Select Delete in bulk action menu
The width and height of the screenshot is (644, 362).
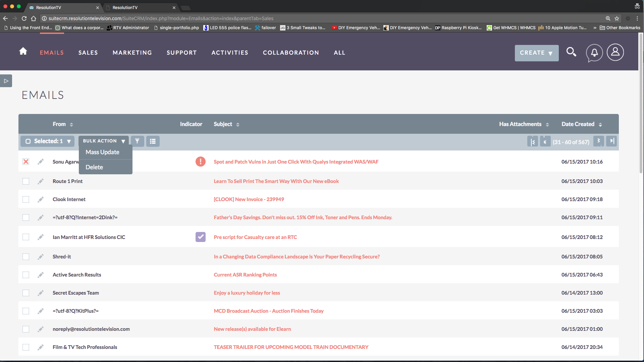point(94,167)
